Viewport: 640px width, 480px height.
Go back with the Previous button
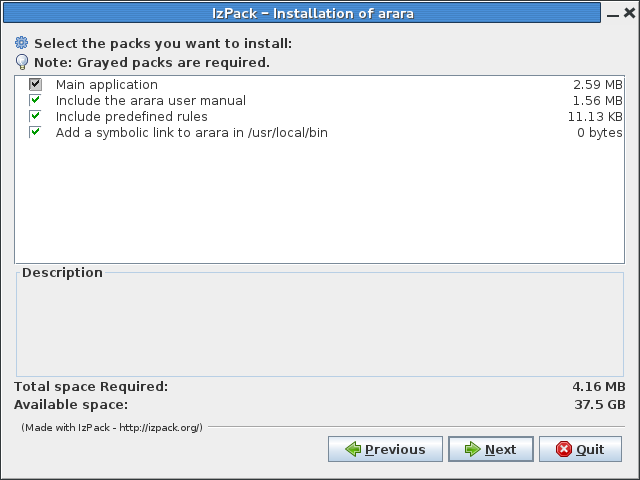(384, 450)
